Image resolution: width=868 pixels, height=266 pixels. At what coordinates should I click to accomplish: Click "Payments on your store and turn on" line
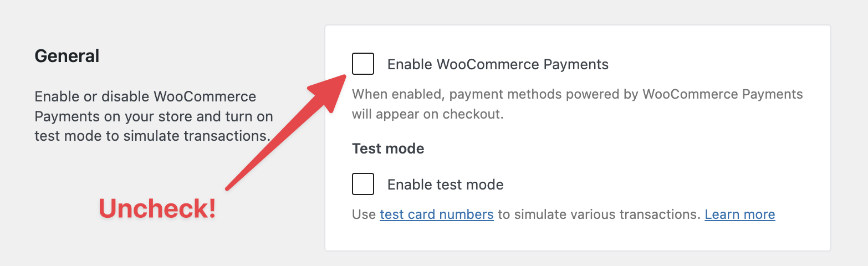(154, 117)
